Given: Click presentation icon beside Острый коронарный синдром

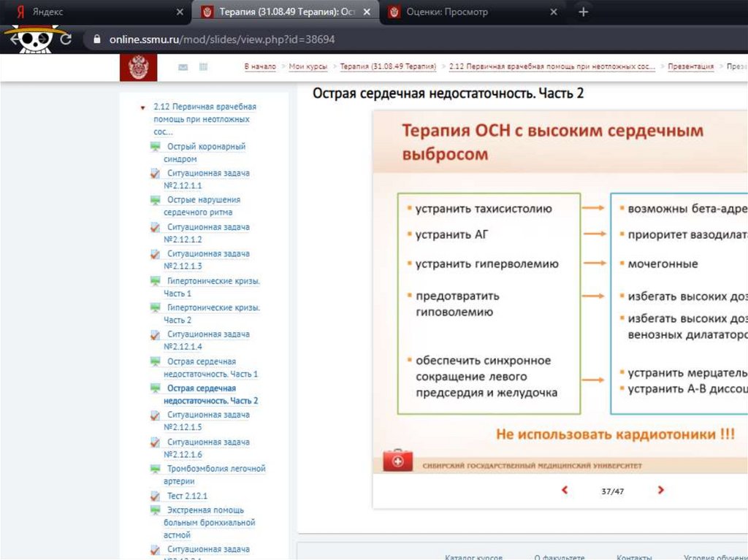Looking at the screenshot, I should tap(155, 147).
